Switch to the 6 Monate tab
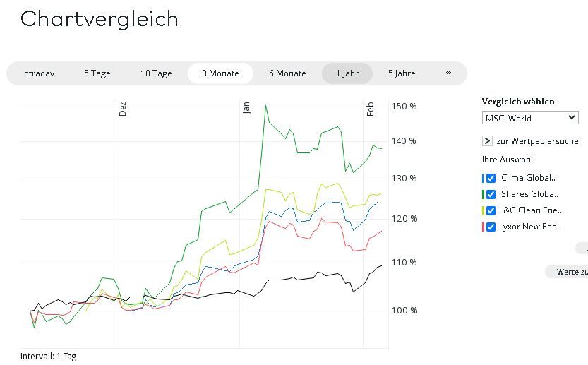Image resolution: width=588 pixels, height=365 pixels. (x=287, y=73)
